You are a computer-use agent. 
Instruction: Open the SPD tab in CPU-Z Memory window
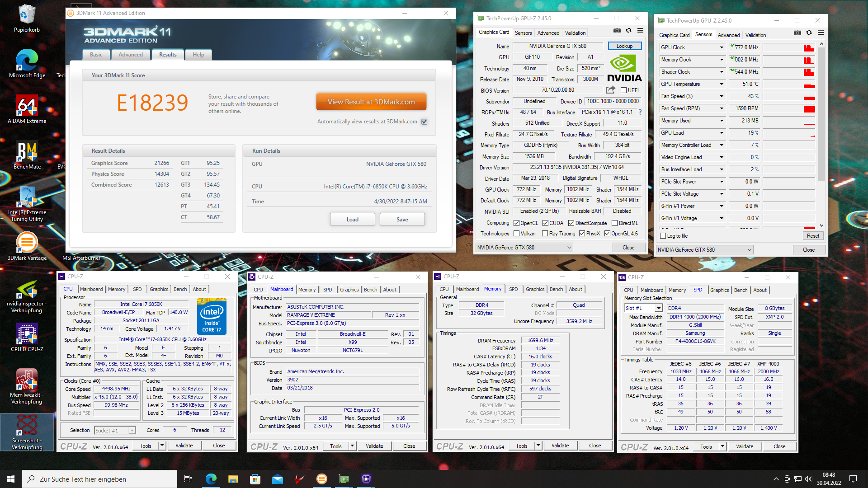coord(513,289)
